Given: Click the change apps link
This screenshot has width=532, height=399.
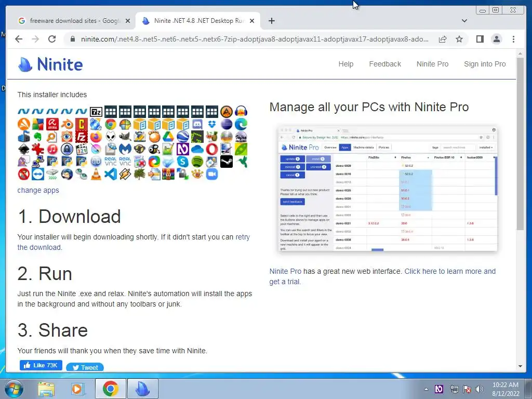Looking at the screenshot, I should (38, 190).
